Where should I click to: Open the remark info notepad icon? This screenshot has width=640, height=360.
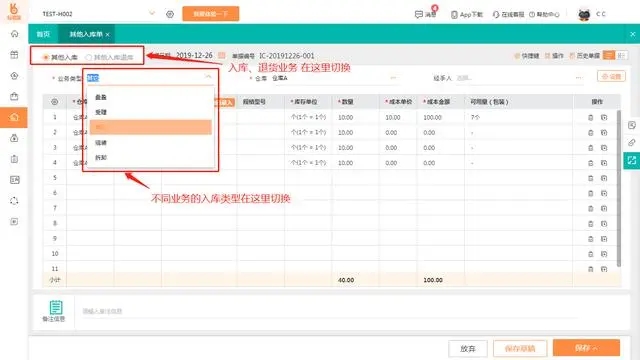click(56, 307)
